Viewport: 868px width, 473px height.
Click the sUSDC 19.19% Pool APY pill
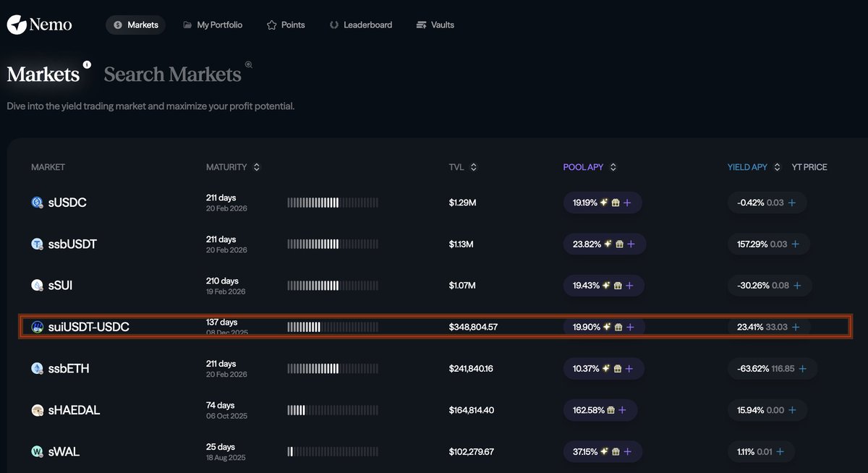click(603, 203)
